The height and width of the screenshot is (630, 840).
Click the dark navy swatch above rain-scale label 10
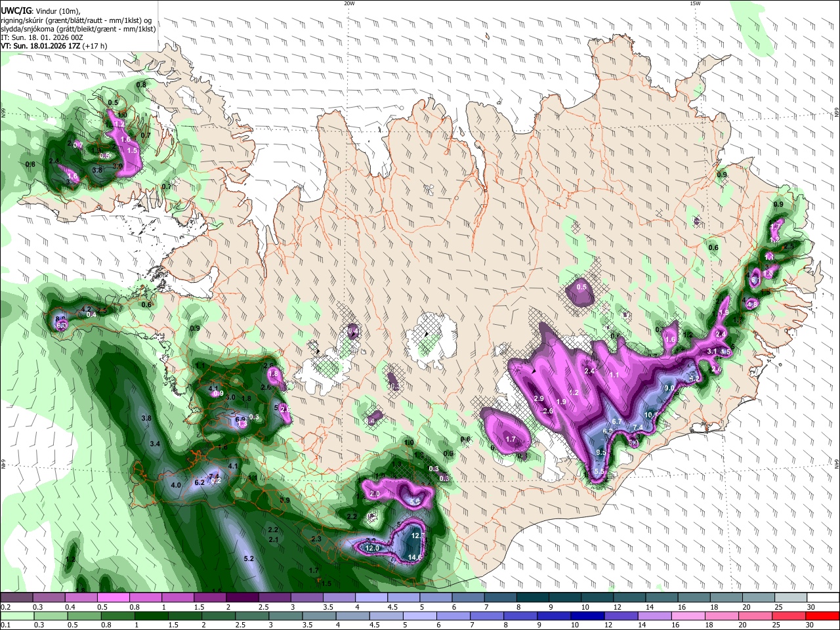click(x=586, y=616)
